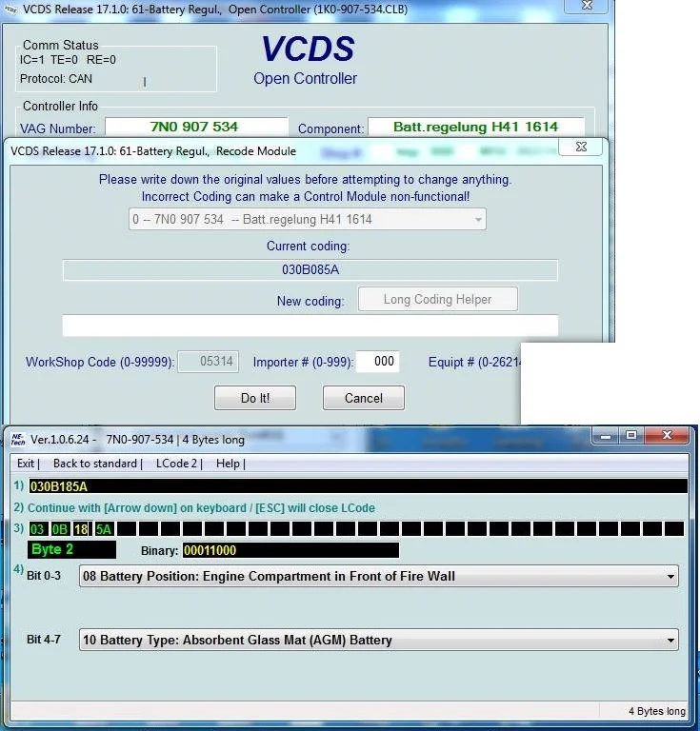This screenshot has height=731, width=700.
Task: Click the Current coding field 030B085A
Action: tap(310, 269)
